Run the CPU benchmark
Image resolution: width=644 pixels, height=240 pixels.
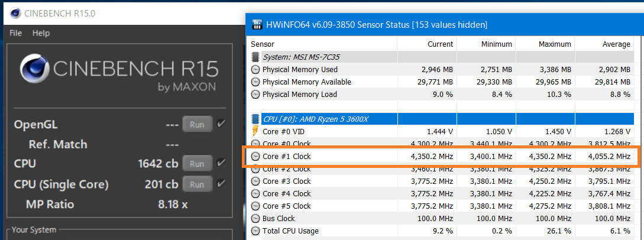[197, 164]
